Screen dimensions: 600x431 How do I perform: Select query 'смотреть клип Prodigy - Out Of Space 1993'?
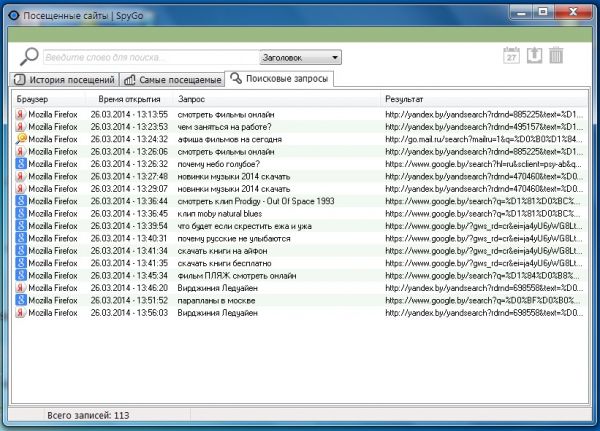point(256,201)
